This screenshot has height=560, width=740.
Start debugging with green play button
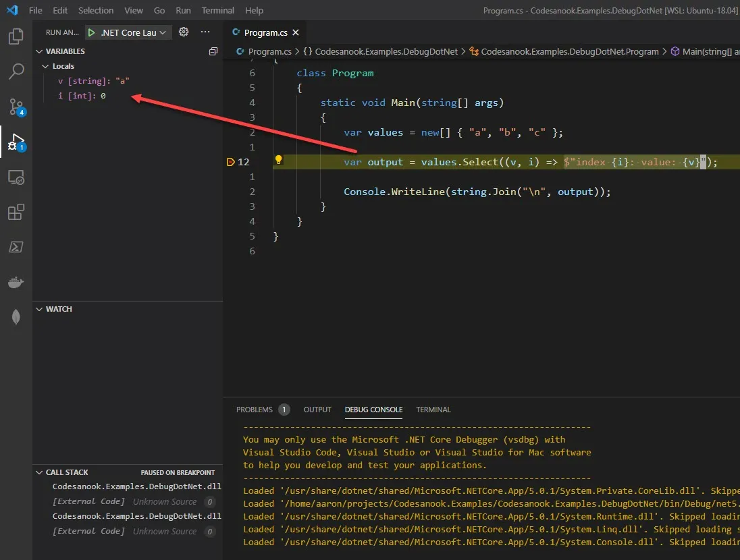point(92,32)
